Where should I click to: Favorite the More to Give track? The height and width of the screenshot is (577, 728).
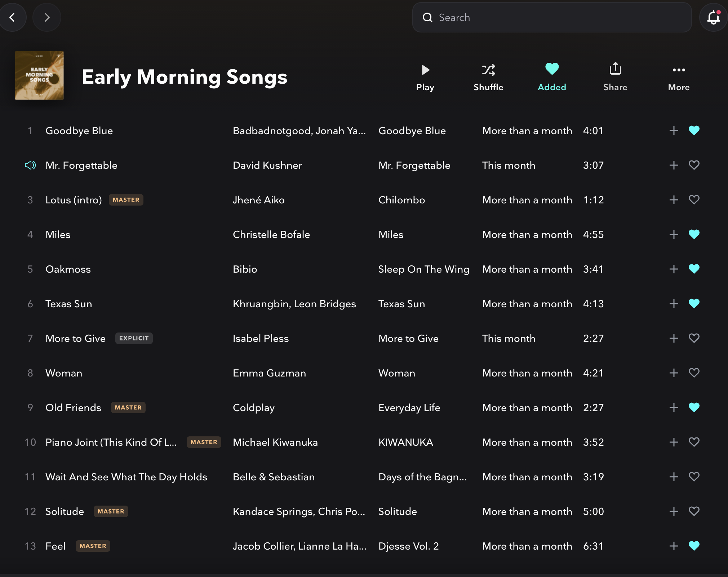tap(694, 338)
